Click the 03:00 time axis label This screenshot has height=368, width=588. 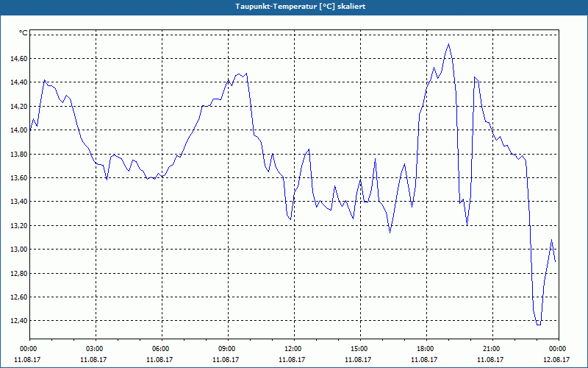(x=96, y=349)
